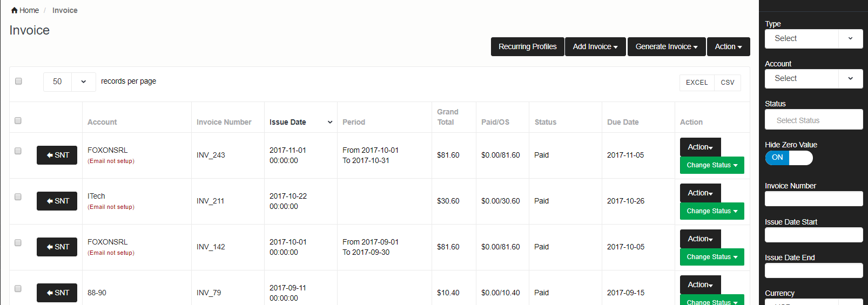Click the Recurring Profiles button
This screenshot has width=868, height=305.
(x=527, y=46)
